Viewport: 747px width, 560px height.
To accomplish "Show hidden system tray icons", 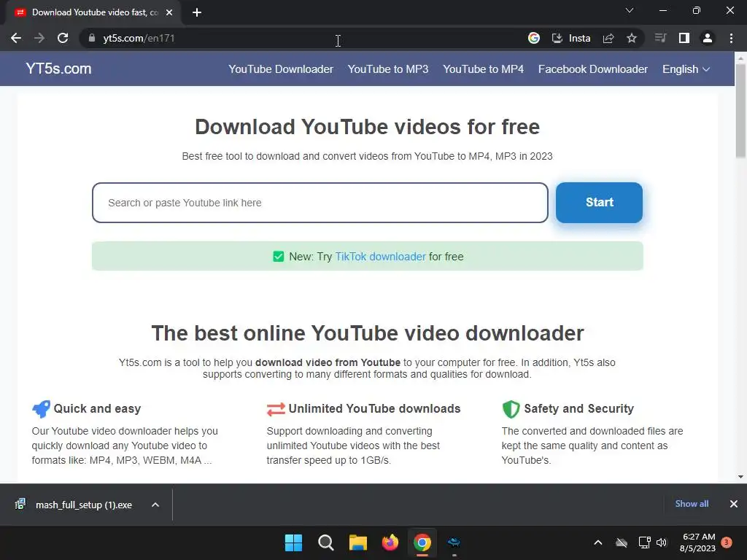I will [598, 542].
